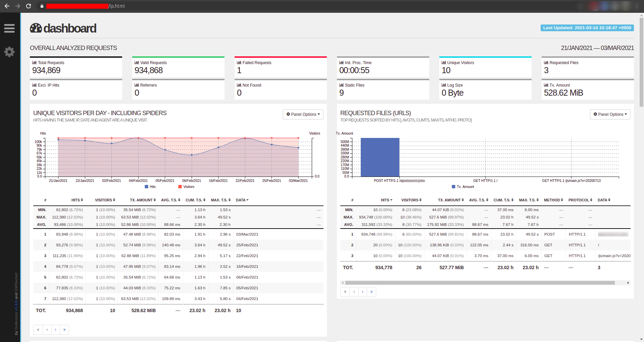The image size is (644, 342).
Task: Sort visitors table by AVG. T.S. column
Action: click(x=171, y=200)
